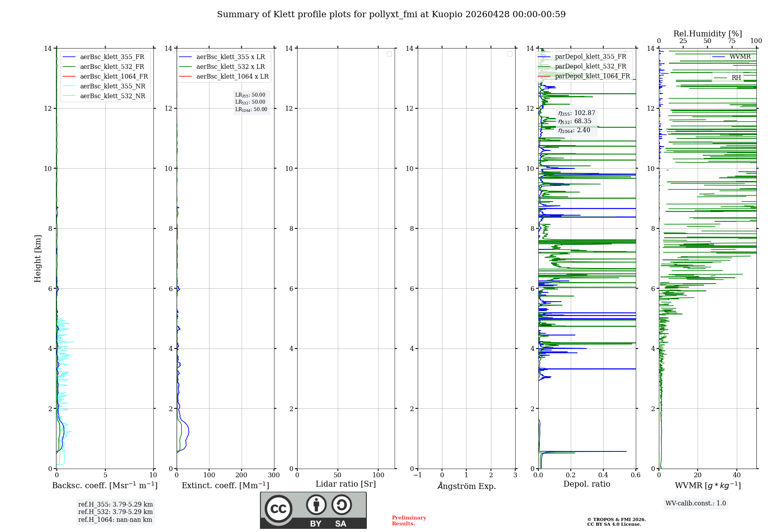Click the ShareAlike circular arrow icon

pyautogui.click(x=341, y=505)
